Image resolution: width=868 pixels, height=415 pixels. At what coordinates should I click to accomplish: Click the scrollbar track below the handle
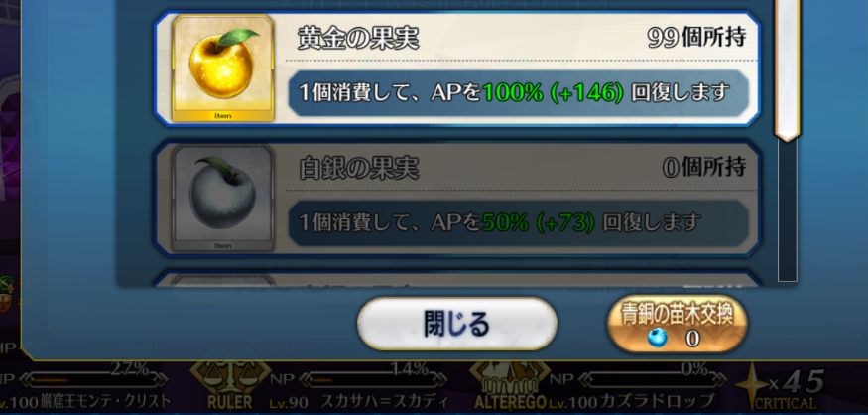pyautogui.click(x=788, y=210)
